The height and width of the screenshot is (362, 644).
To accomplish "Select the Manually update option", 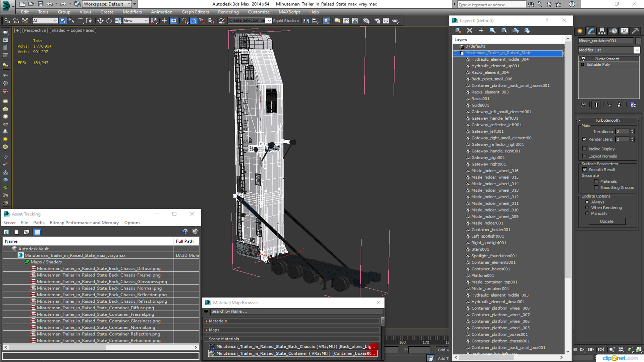I will [x=587, y=214].
